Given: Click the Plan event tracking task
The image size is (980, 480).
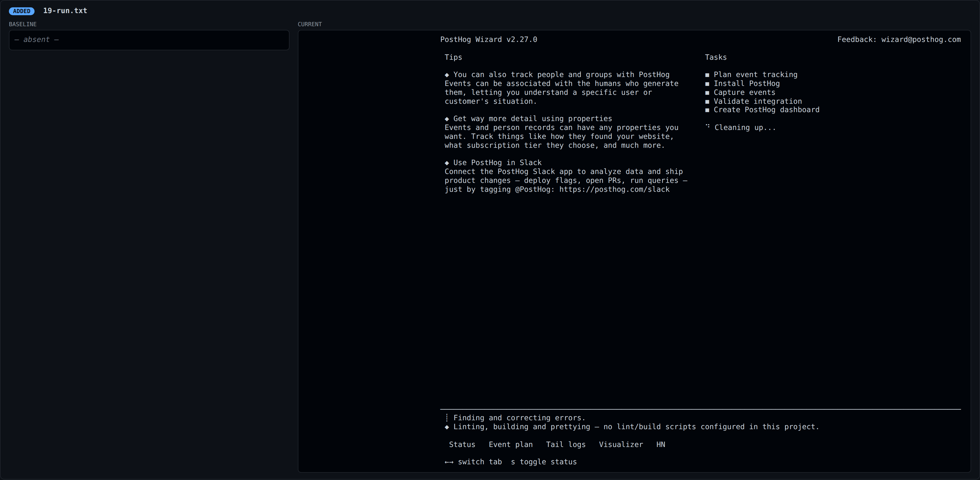Looking at the screenshot, I should tap(755, 75).
